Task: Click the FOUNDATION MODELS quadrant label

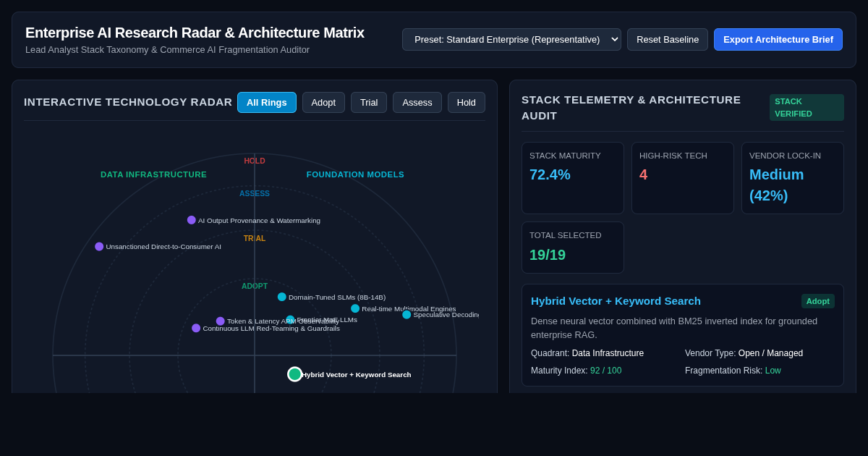Action: pyautogui.click(x=355, y=174)
